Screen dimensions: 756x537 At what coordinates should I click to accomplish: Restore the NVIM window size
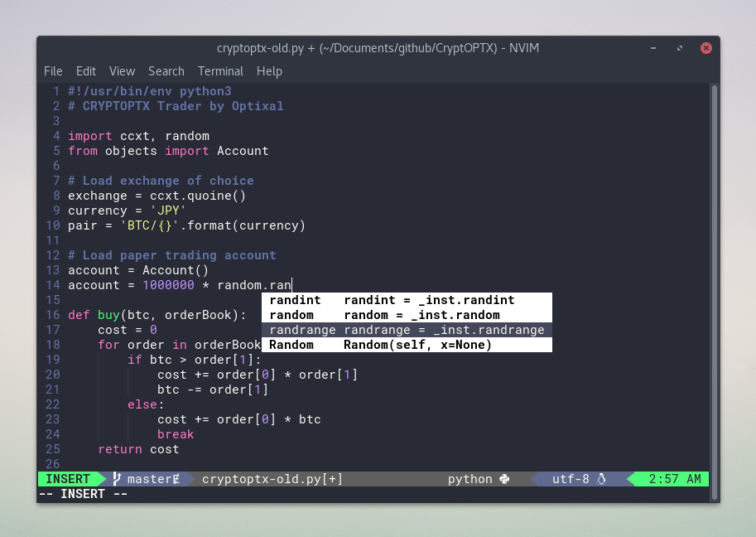pyautogui.click(x=680, y=48)
